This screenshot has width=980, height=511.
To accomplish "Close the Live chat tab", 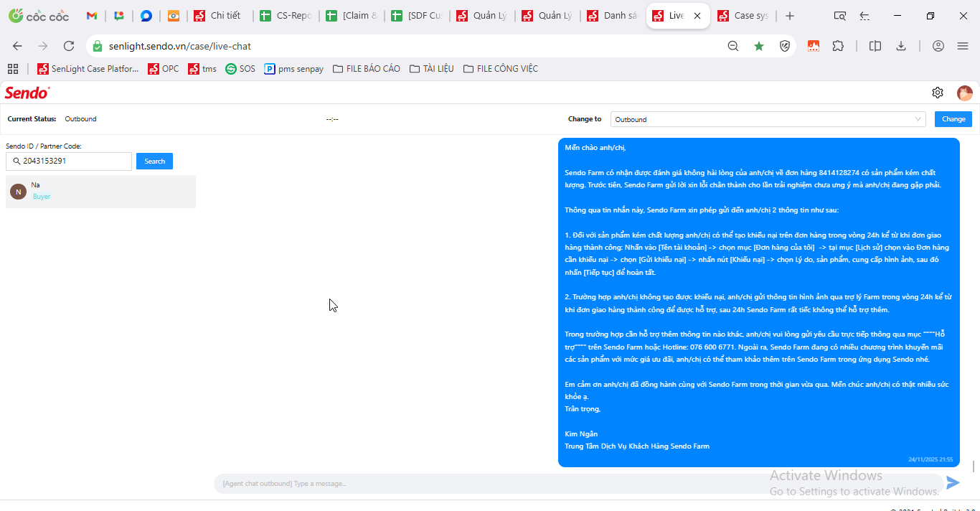I will tap(697, 16).
